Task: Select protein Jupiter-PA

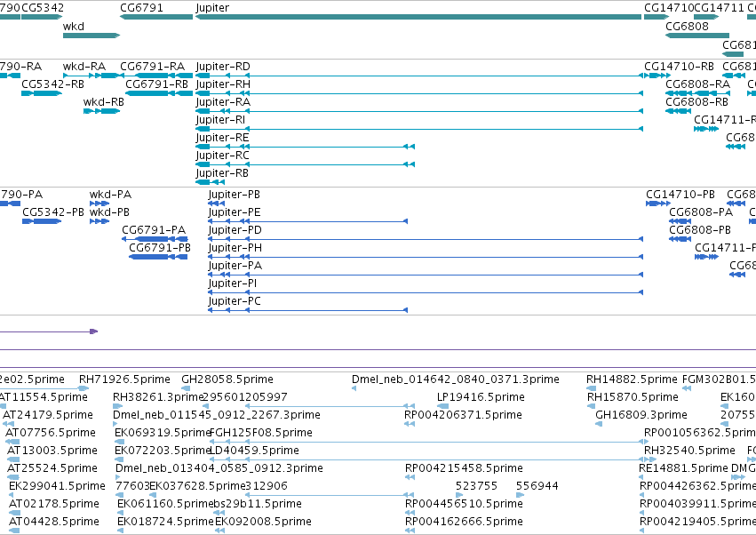Action: point(426,275)
